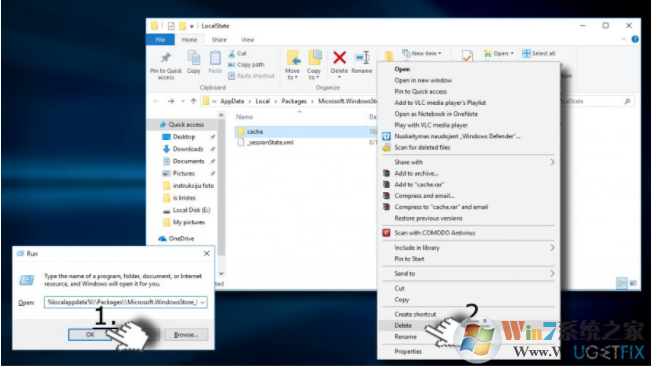651x366 pixels.
Task: Expand the Share with submenu arrow
Action: 552,162
